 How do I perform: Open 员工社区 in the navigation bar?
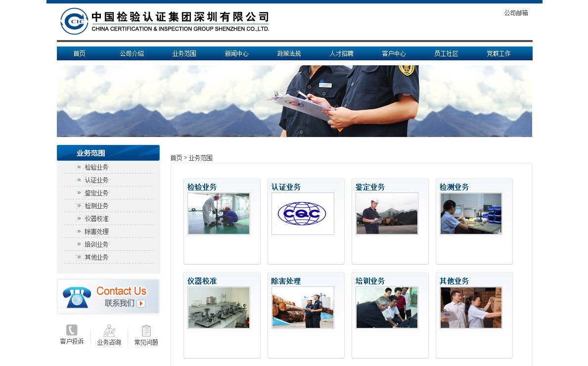(x=446, y=53)
